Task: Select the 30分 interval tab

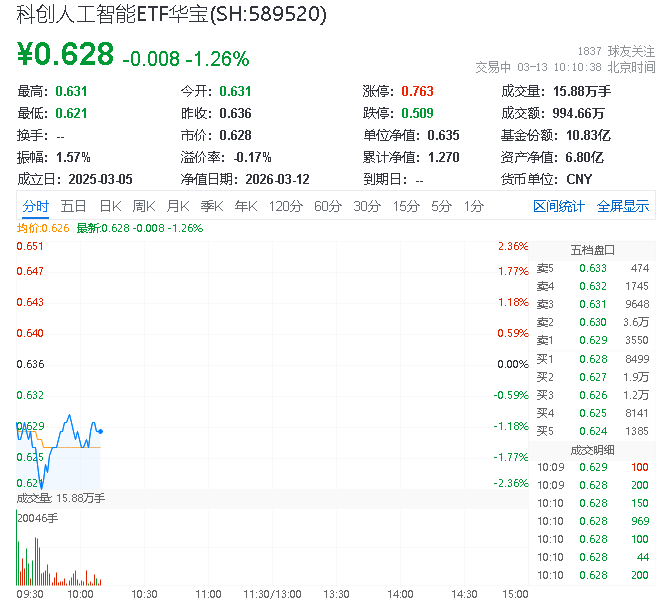Action: (x=366, y=206)
